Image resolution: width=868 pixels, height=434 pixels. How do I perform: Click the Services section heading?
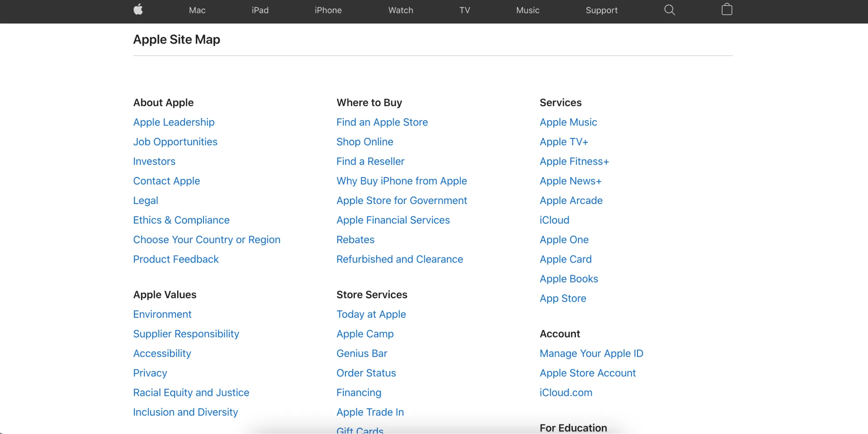coord(560,103)
